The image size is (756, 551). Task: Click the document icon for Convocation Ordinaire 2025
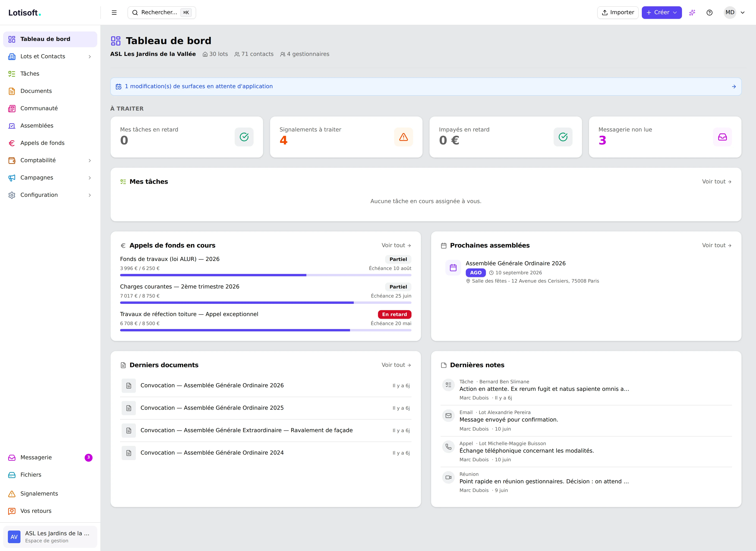pyautogui.click(x=129, y=408)
